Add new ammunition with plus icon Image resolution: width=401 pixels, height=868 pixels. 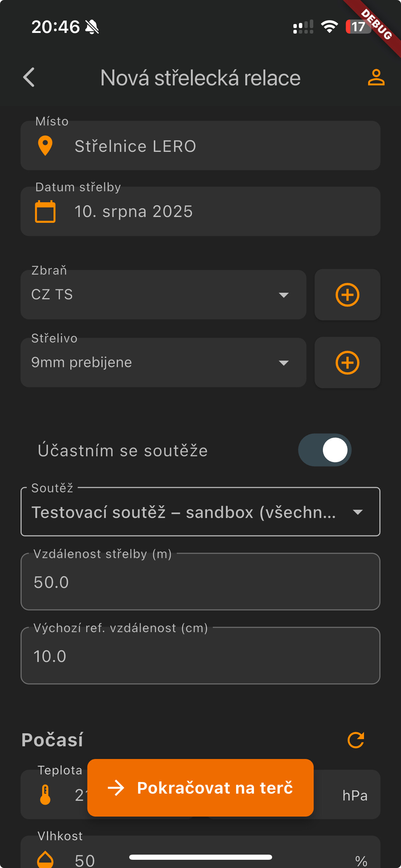pyautogui.click(x=347, y=363)
